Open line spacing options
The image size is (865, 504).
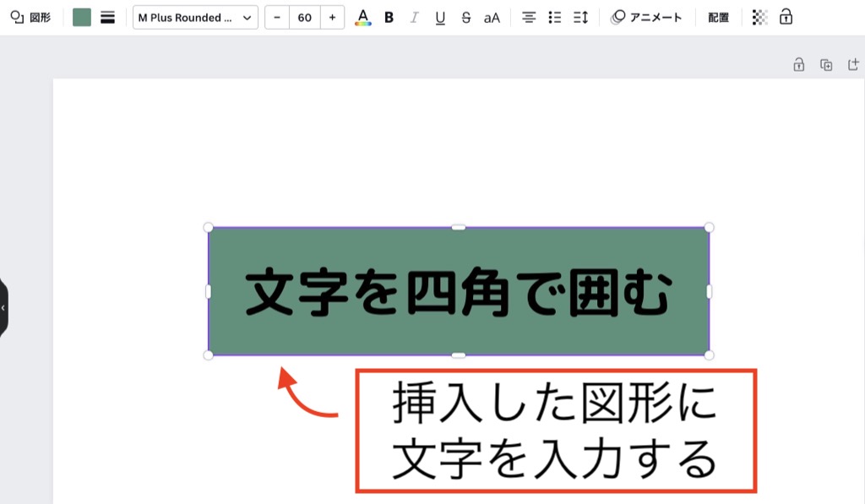(x=580, y=18)
